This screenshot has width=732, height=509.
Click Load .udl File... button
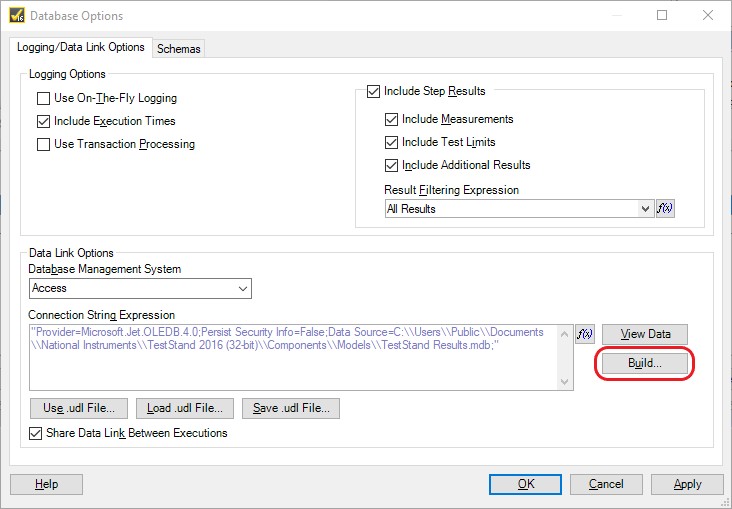185,408
